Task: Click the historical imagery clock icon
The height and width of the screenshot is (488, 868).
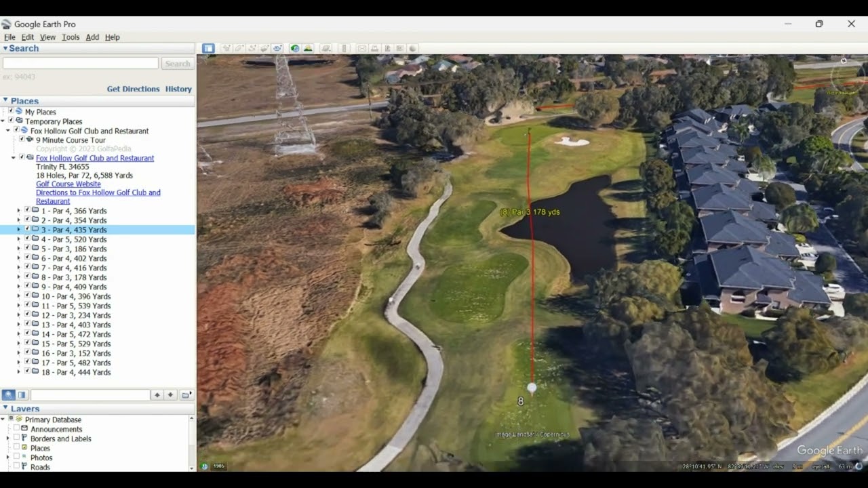Action: click(295, 48)
